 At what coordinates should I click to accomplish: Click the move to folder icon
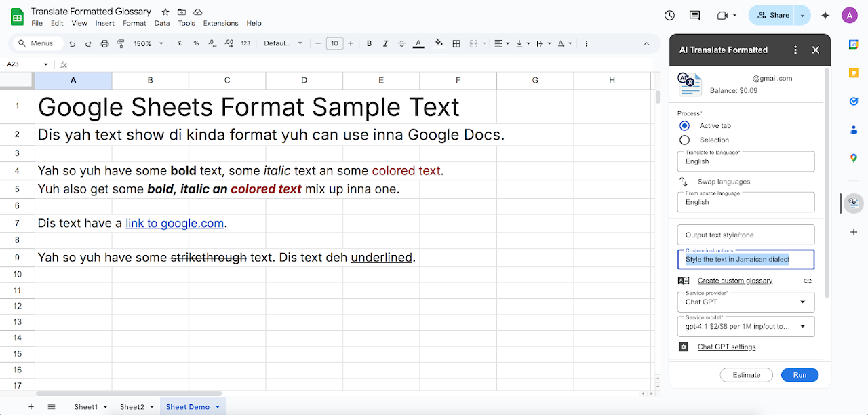pyautogui.click(x=182, y=12)
